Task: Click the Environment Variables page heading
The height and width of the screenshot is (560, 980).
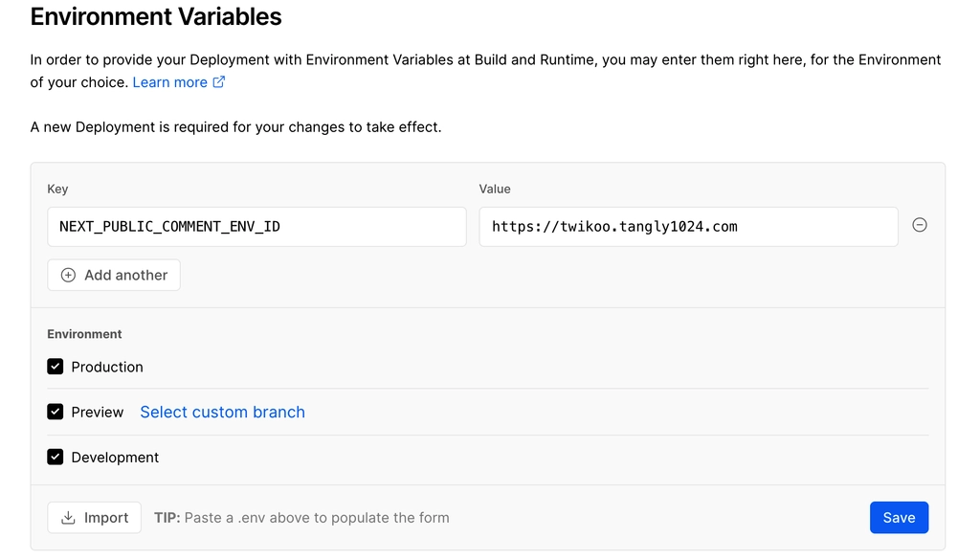Action: tap(156, 16)
